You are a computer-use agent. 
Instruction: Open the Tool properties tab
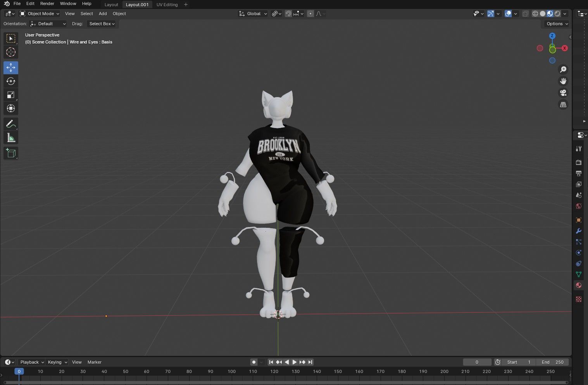(579, 148)
